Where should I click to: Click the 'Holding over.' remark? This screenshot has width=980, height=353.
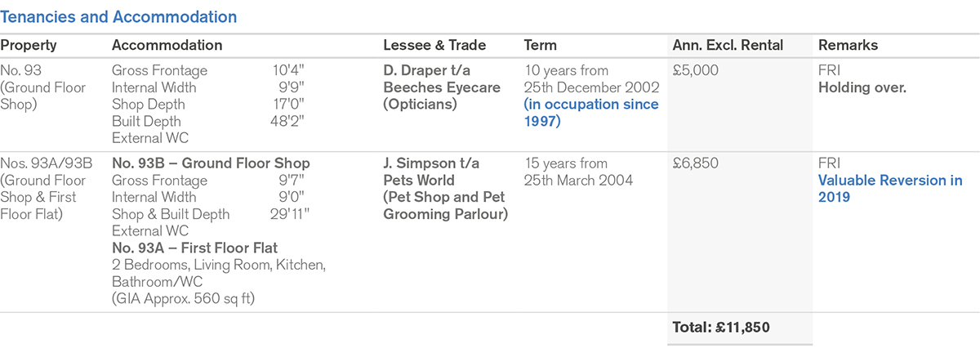[x=862, y=87]
